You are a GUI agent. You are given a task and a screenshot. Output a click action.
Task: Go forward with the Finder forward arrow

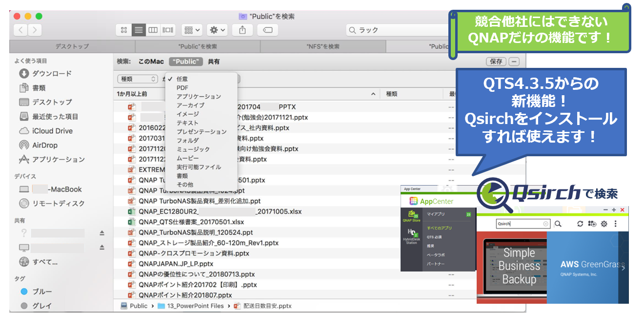coord(35,30)
